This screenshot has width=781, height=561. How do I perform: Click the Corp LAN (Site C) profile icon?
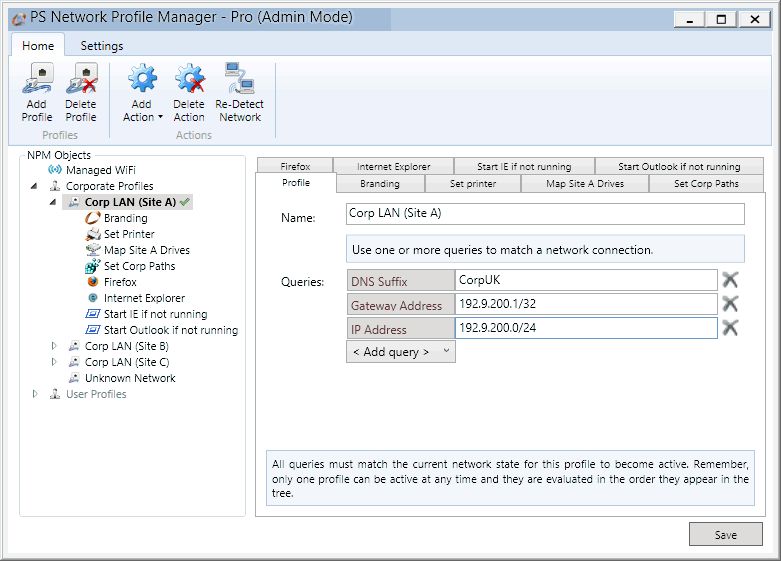pyautogui.click(x=74, y=362)
